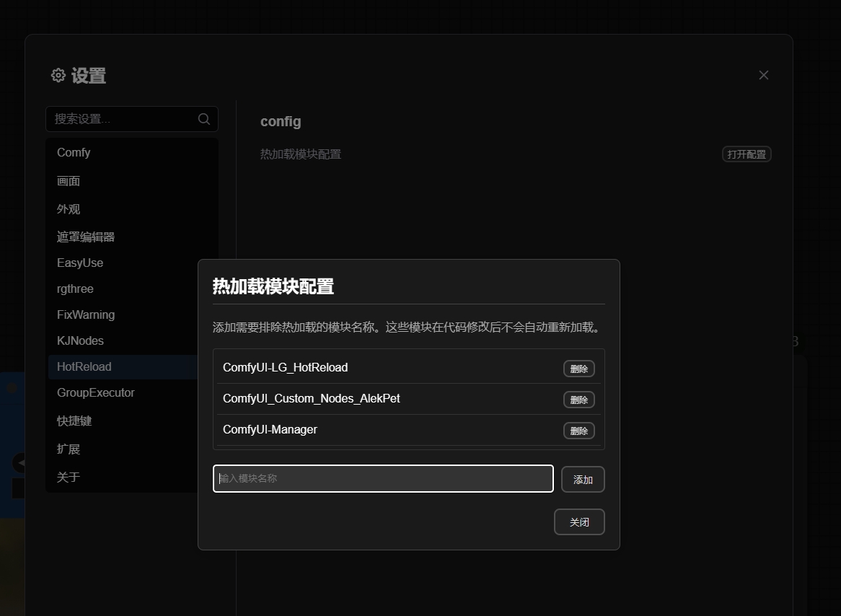Click the 打开配置 button
The height and width of the screenshot is (616, 841).
(746, 154)
